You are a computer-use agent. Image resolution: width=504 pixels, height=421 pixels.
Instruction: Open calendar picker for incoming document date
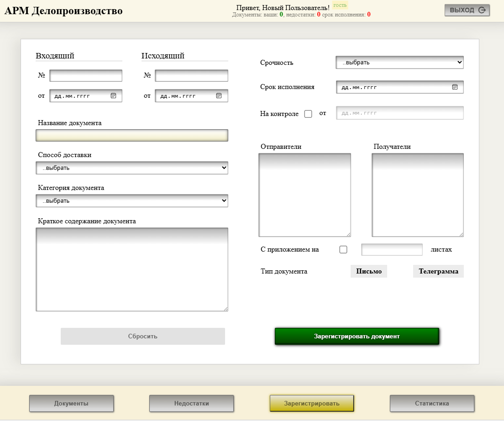click(x=114, y=96)
